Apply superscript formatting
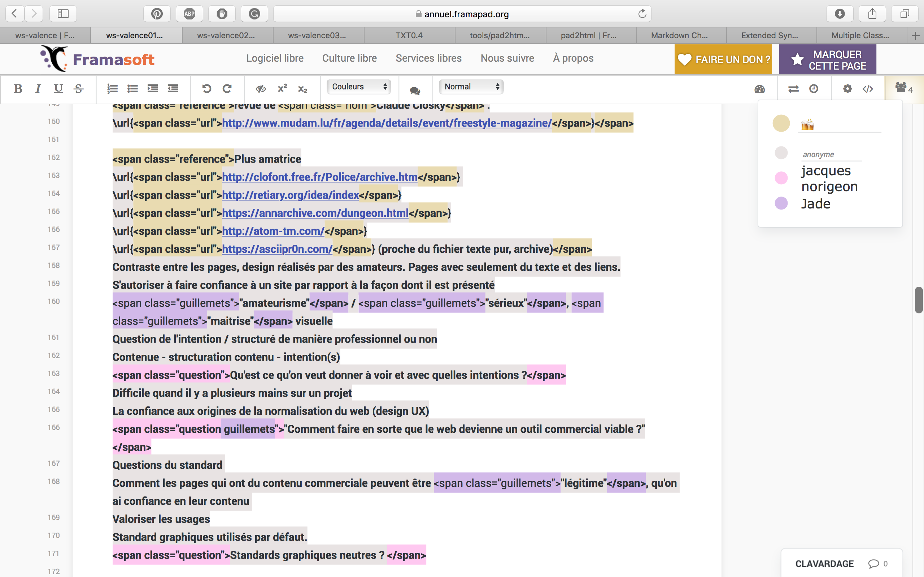924x577 pixels. click(282, 89)
